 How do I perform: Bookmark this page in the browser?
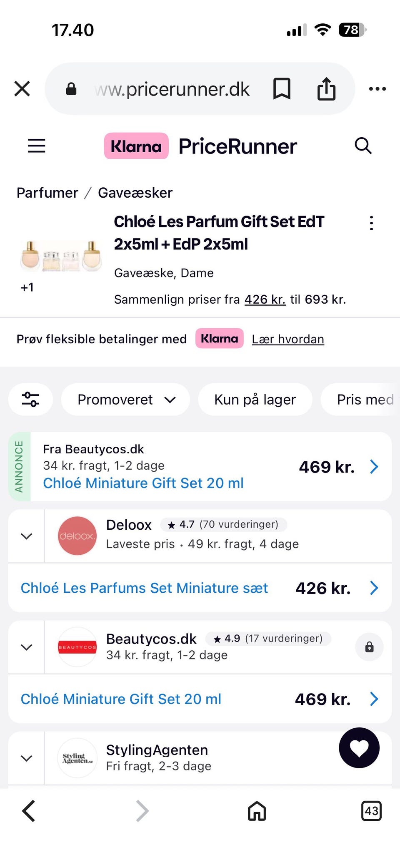tap(282, 89)
